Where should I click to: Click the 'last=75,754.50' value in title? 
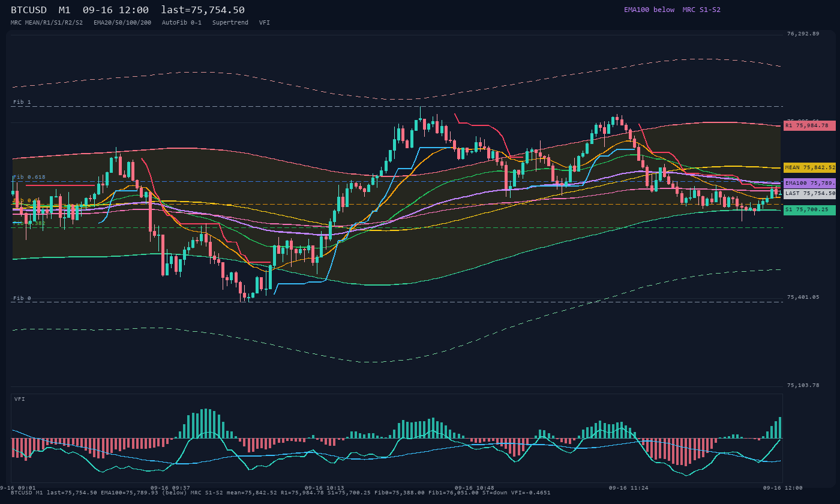203,10
